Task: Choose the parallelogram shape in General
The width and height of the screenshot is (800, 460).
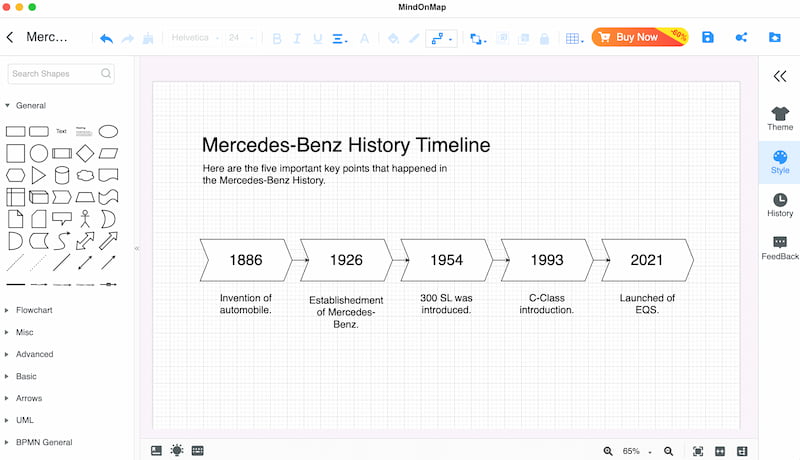Action: pos(108,153)
